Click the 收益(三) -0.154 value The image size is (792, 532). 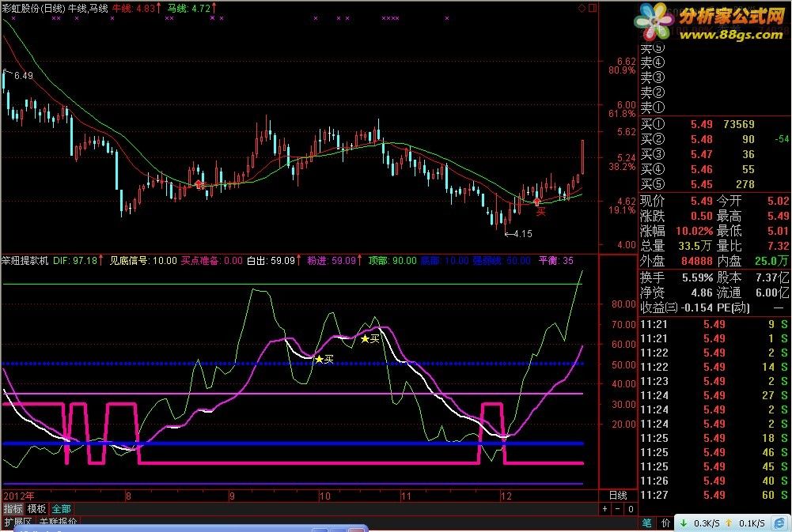click(697, 308)
